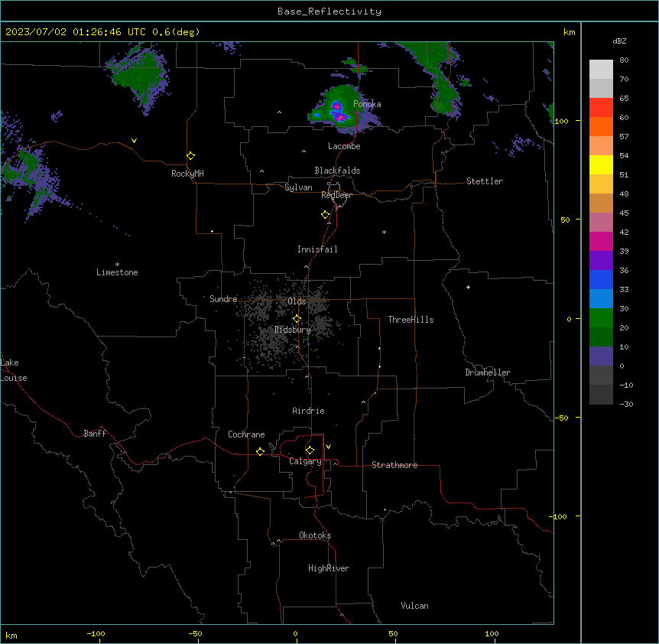This screenshot has height=644, width=659.
Task: Click the dBZ legend heading
Action: [x=619, y=41]
